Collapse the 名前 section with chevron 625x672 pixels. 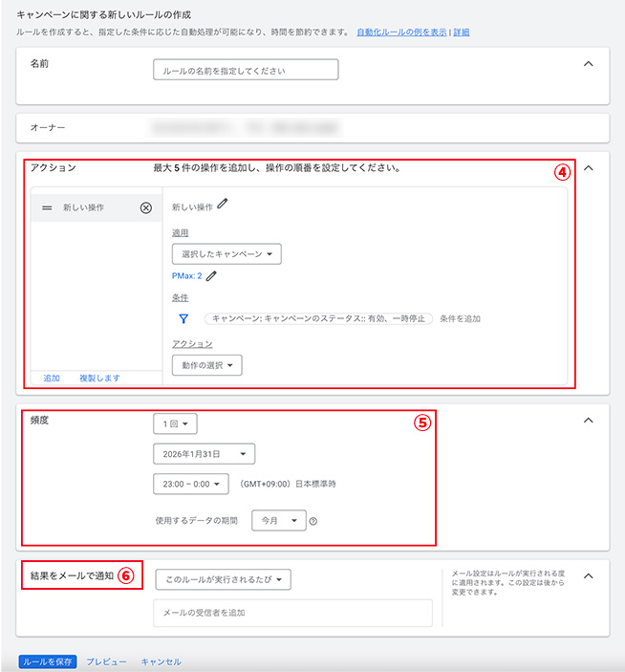tap(588, 64)
